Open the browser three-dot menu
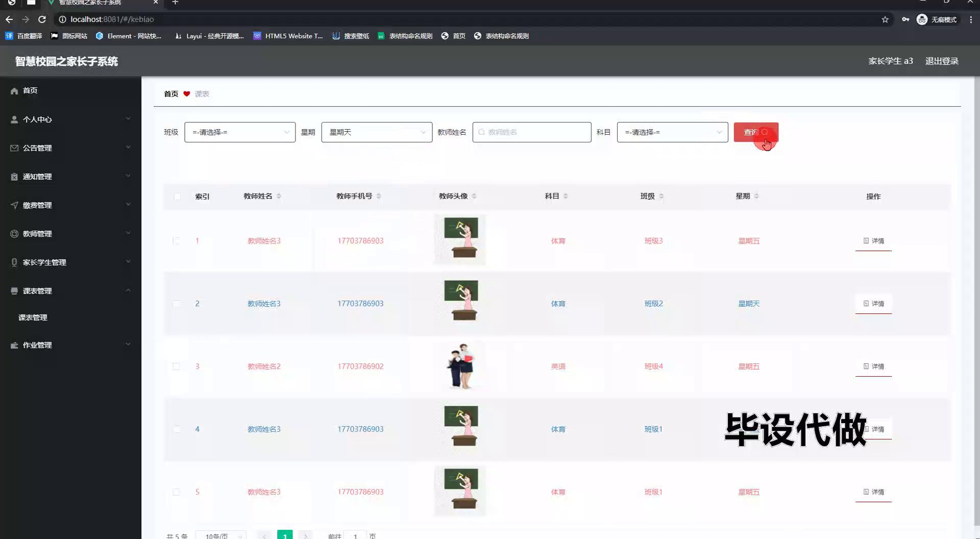Screen dimensions: 980x539 coord(971,19)
